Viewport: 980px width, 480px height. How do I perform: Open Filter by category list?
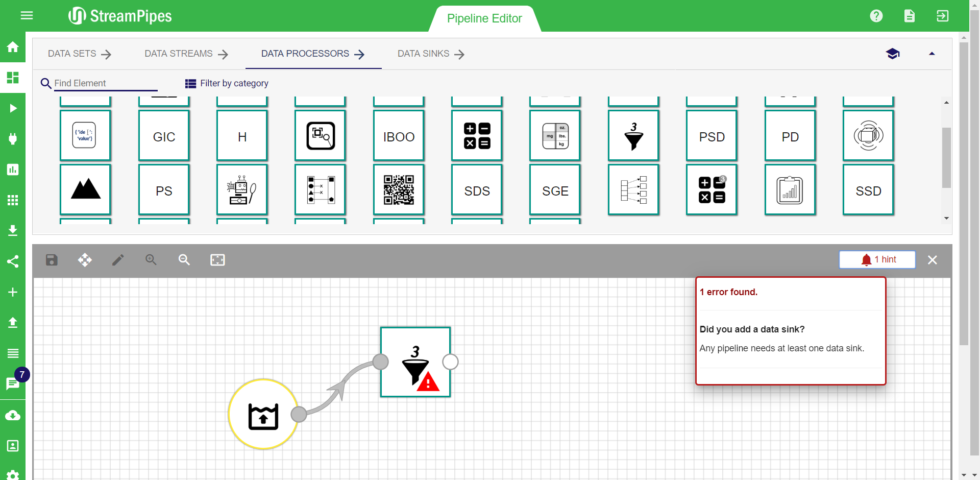pos(227,83)
